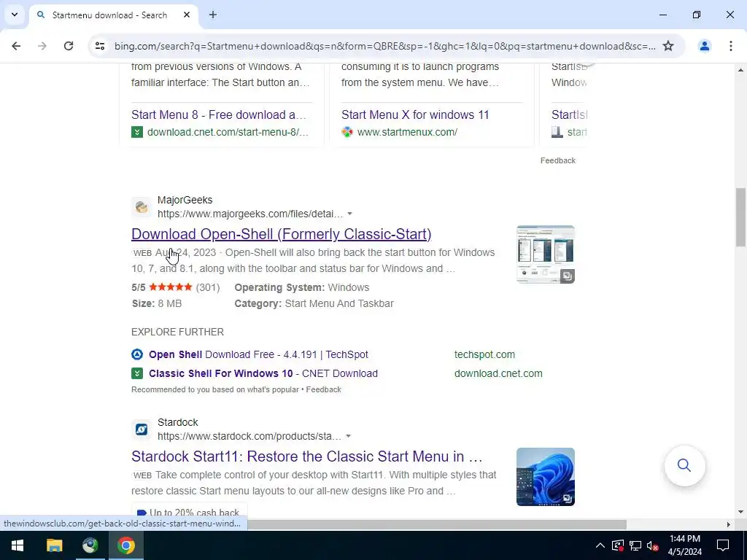
Task: Click the MajorGeeks site favicon
Action: point(142,206)
